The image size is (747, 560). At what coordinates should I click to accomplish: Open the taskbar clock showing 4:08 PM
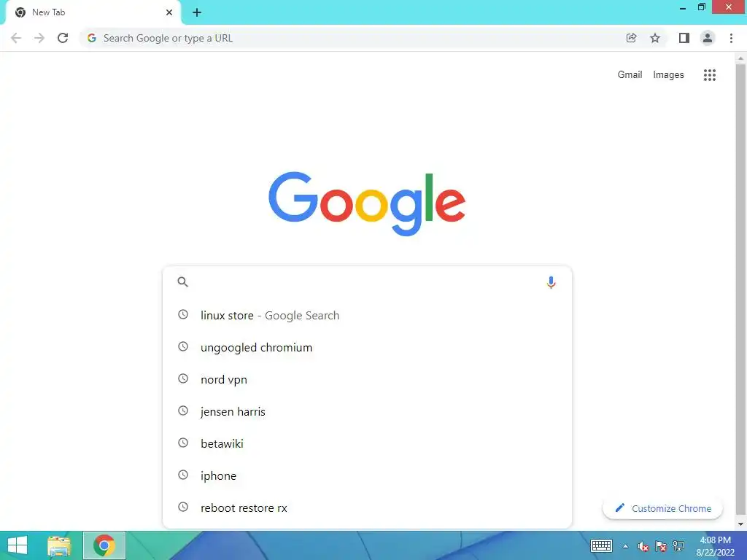[x=715, y=545]
